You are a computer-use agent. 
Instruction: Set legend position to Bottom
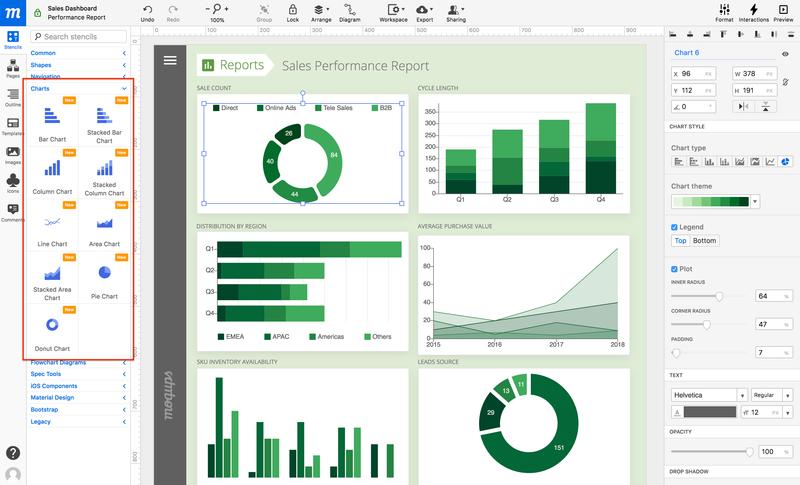[x=704, y=241]
